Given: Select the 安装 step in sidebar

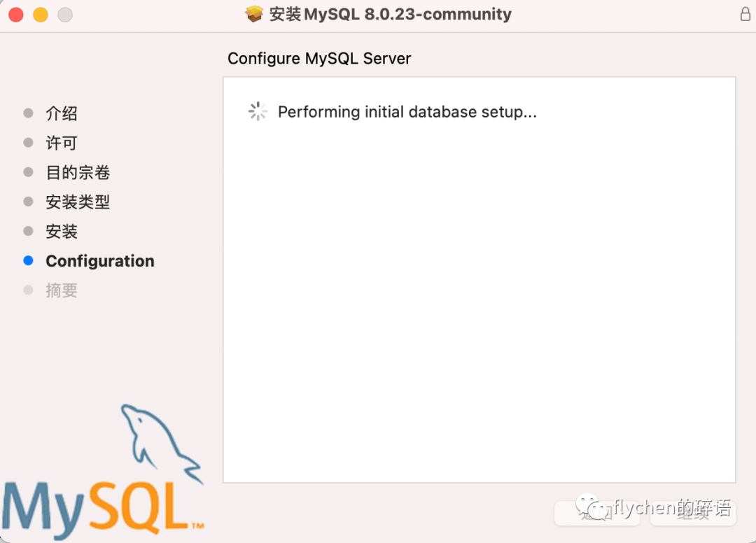Looking at the screenshot, I should (x=62, y=232).
